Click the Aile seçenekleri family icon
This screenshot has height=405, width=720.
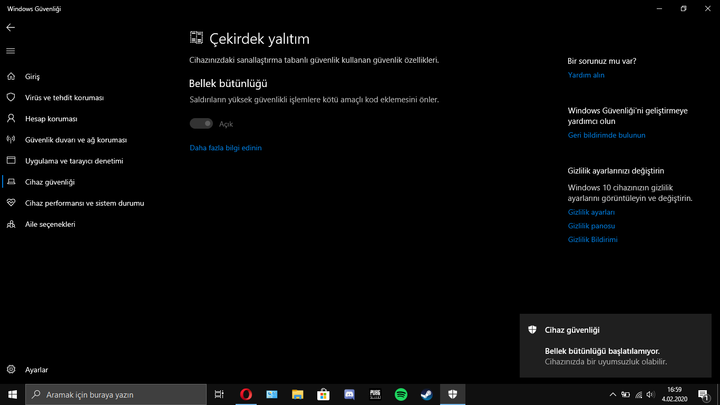click(11, 224)
